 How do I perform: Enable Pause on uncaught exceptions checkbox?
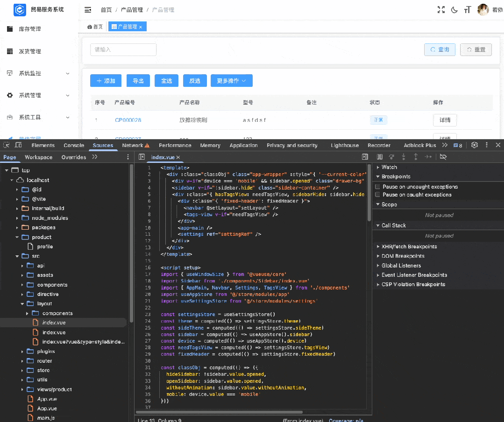(x=378, y=187)
